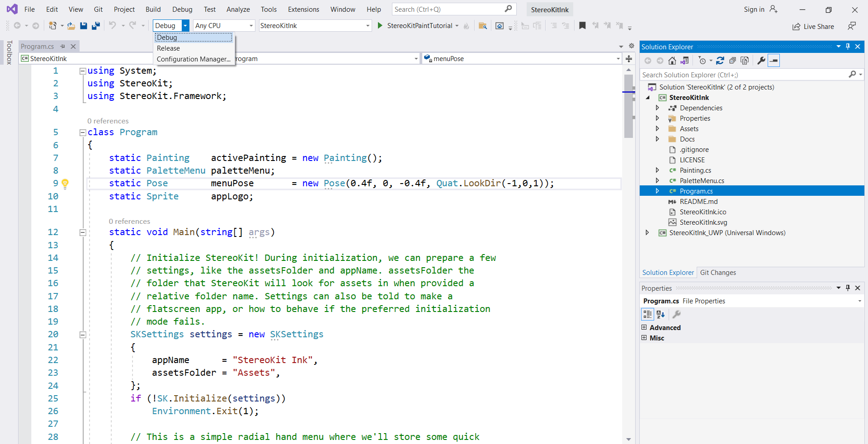868x444 pixels.
Task: Select Debug option in dropdown list
Action: click(x=193, y=38)
